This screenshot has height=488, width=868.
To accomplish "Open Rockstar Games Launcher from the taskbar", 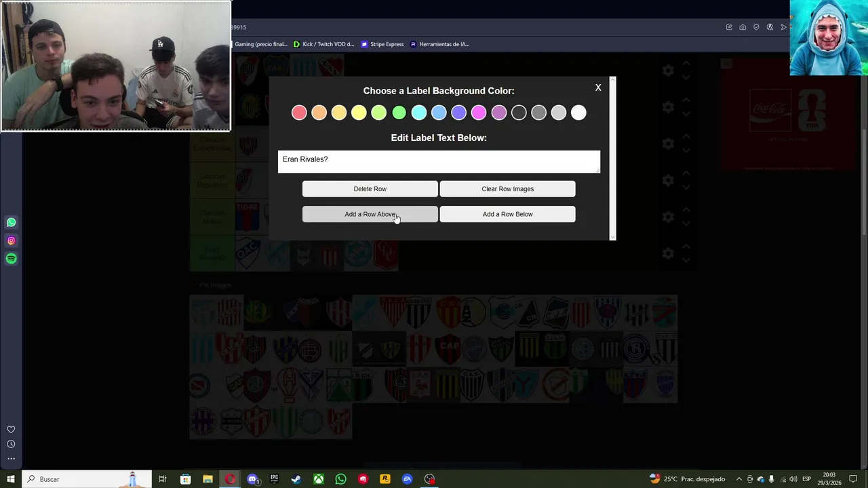I will 385,479.
